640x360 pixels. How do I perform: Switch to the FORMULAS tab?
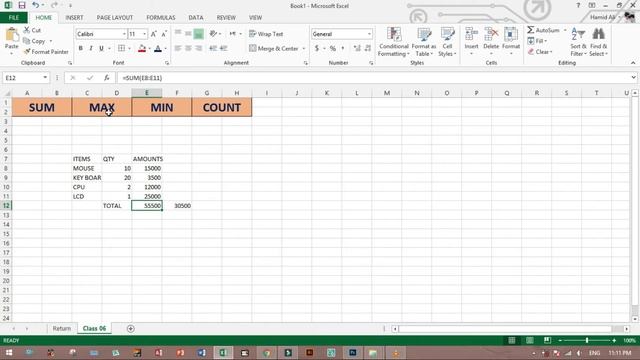click(161, 18)
